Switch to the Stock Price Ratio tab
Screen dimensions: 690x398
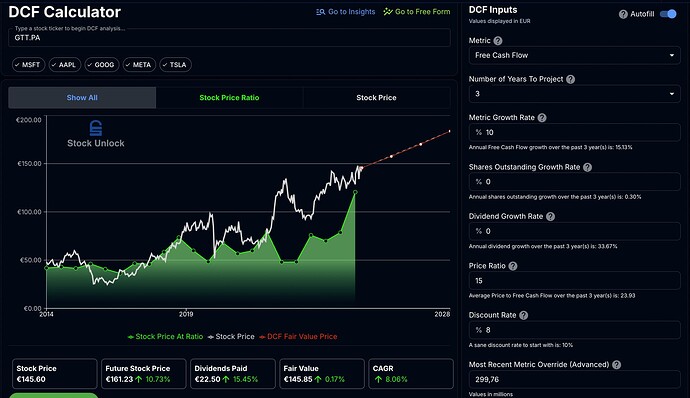click(229, 98)
